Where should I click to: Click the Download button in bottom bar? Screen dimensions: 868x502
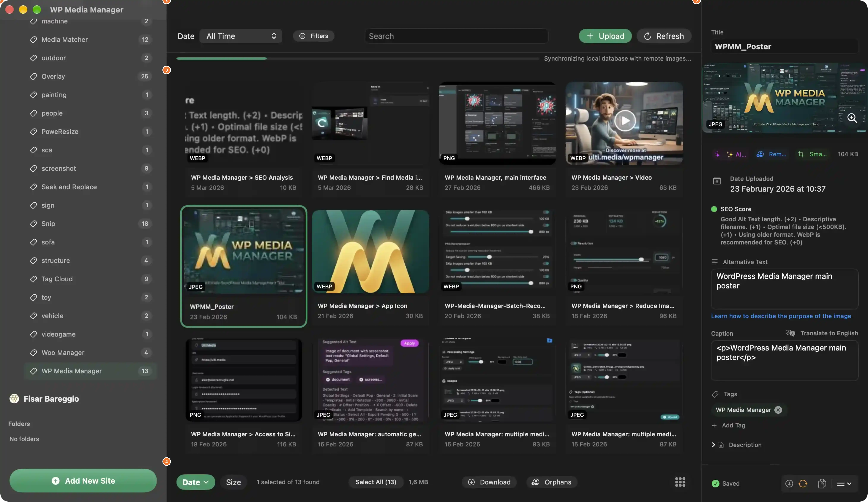[x=489, y=482]
